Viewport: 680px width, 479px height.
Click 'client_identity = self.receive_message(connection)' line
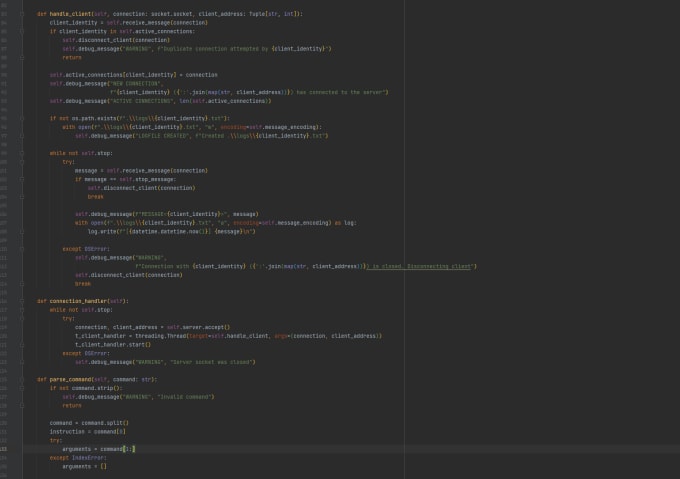coord(128,23)
